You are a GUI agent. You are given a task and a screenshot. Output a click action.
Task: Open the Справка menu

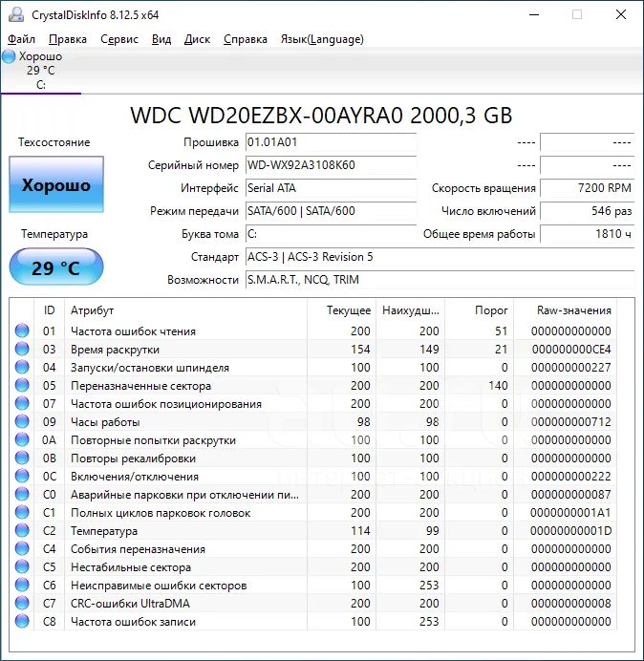click(246, 39)
